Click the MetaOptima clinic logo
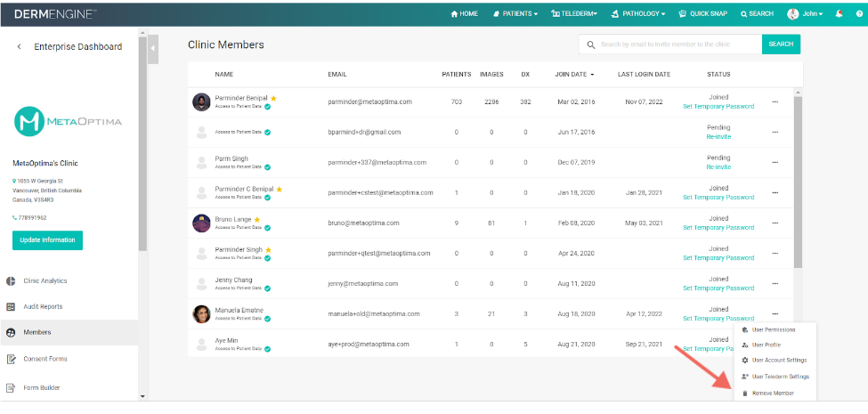Screen dimensions: 868x414 68,121
